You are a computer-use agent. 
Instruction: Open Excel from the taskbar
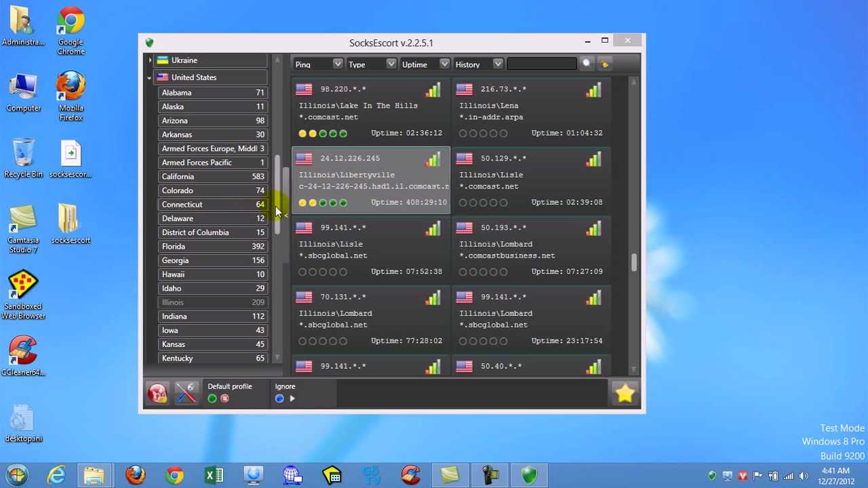214,475
